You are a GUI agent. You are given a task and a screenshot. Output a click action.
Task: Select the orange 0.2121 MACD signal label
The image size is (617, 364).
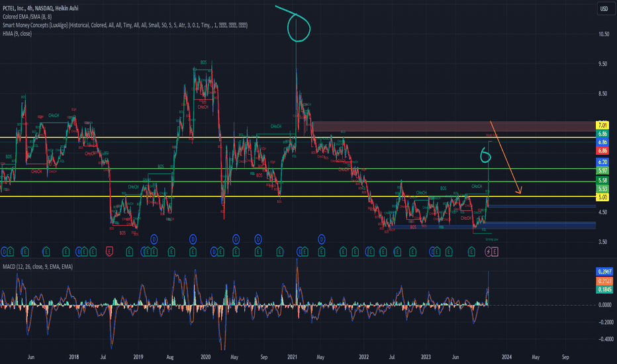(605, 281)
